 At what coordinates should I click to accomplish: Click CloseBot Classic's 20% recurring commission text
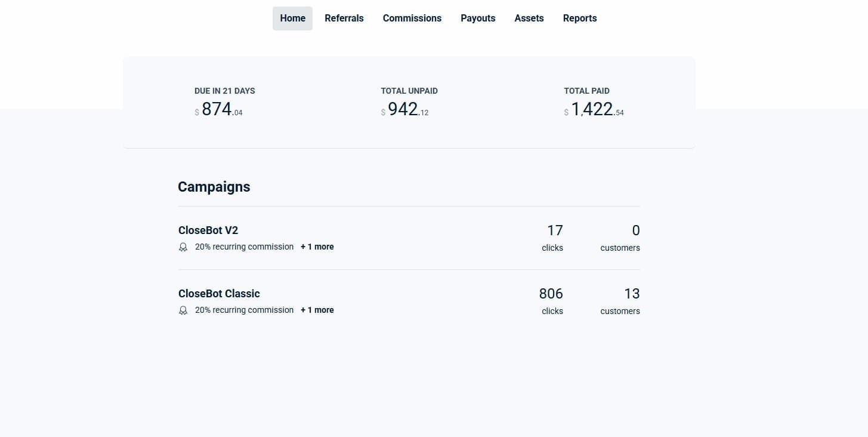tap(244, 310)
